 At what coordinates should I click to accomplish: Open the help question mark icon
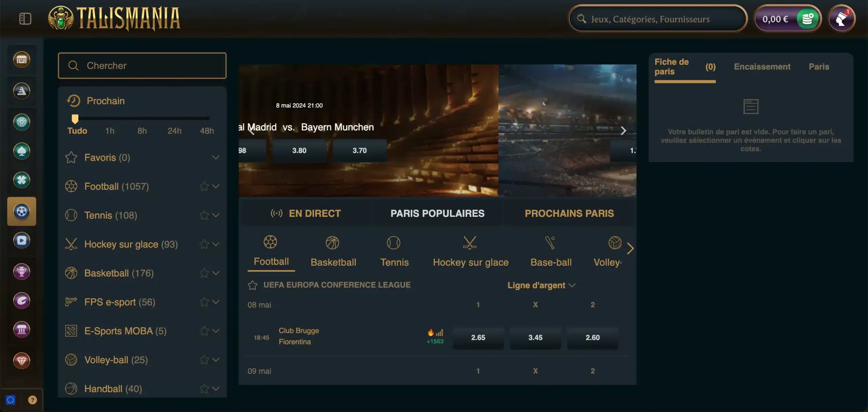click(x=33, y=400)
